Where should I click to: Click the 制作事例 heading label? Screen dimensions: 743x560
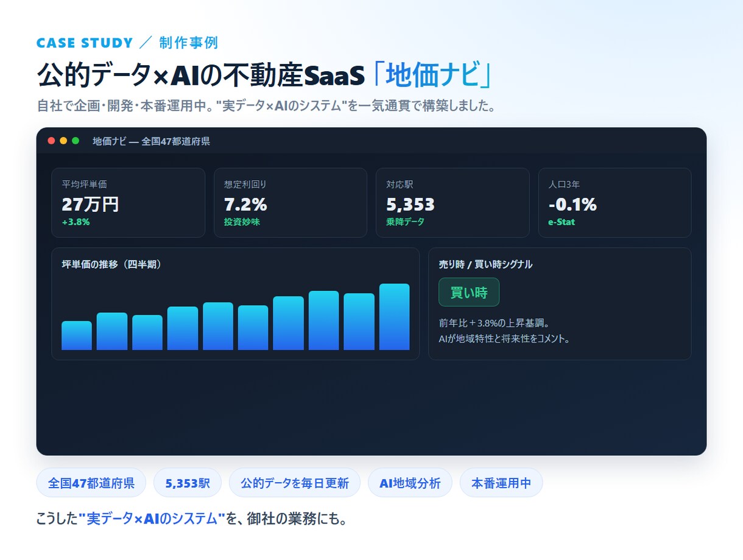189,43
